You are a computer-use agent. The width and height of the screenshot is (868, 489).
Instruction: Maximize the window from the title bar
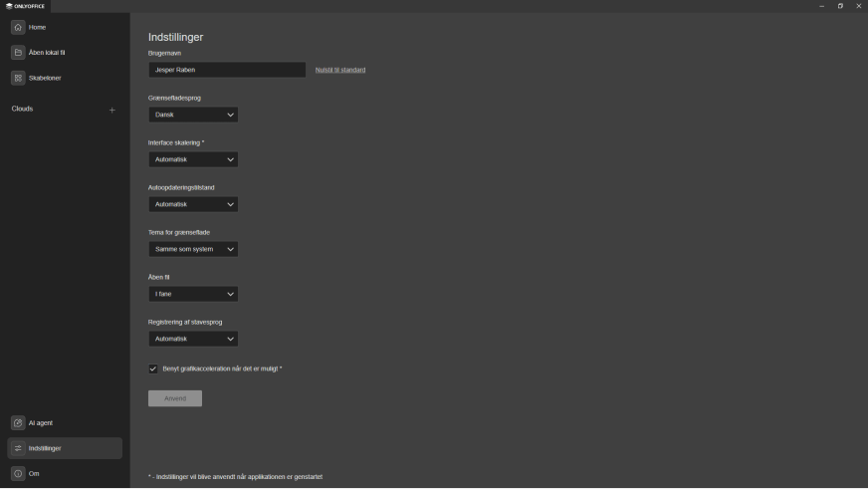click(840, 6)
